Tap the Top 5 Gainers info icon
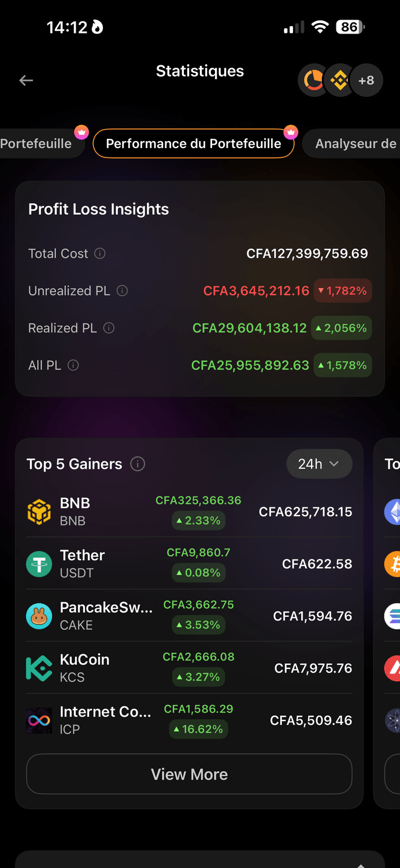The width and height of the screenshot is (400, 868). 138,464
